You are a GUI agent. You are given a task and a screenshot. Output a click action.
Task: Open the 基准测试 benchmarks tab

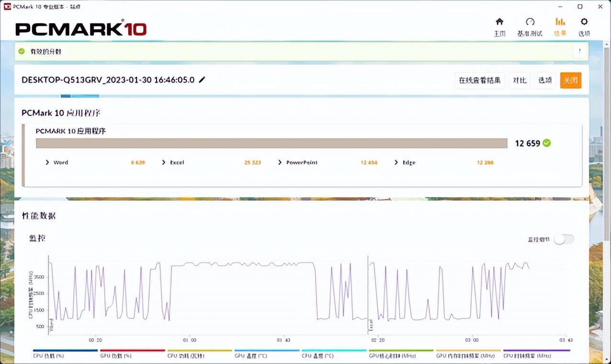pyautogui.click(x=530, y=27)
